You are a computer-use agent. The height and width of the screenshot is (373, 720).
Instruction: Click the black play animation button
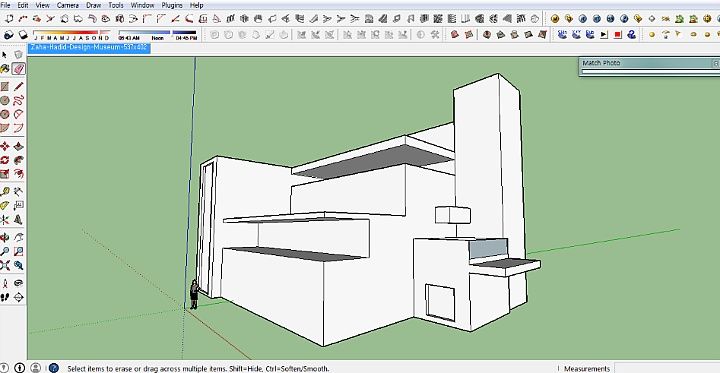point(604,34)
